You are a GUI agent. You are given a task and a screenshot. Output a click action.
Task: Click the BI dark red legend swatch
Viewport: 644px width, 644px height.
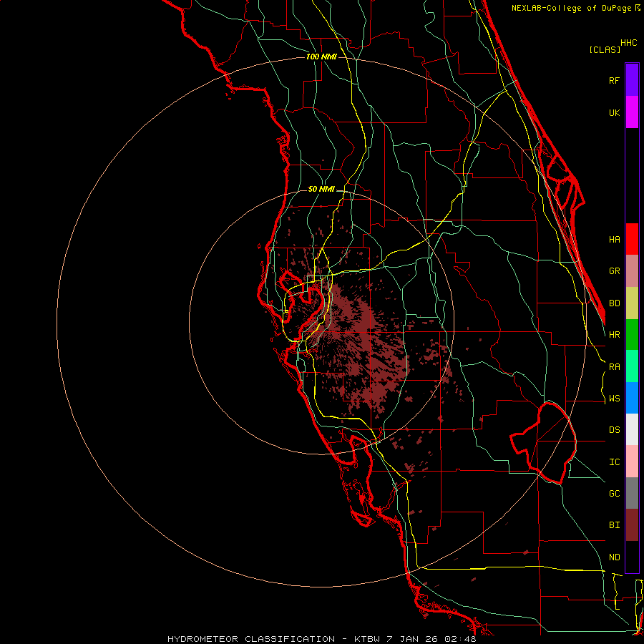click(x=632, y=525)
